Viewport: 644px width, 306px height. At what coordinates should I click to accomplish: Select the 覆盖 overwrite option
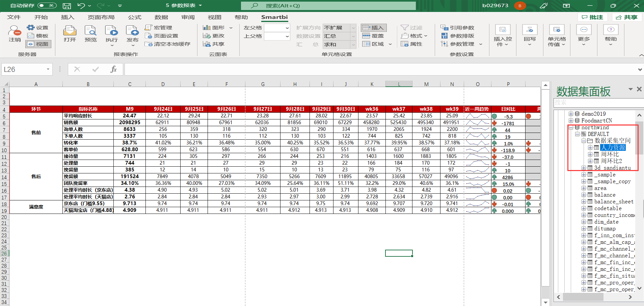pos(373,36)
